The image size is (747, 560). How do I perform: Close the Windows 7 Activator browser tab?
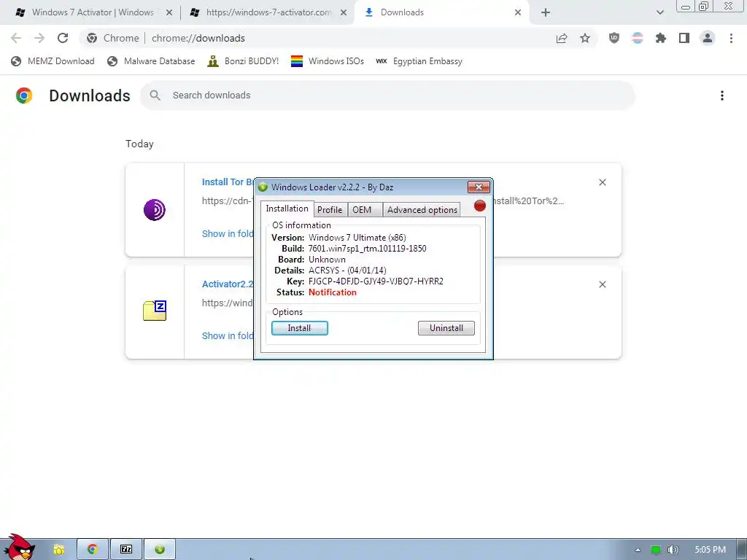tap(169, 13)
